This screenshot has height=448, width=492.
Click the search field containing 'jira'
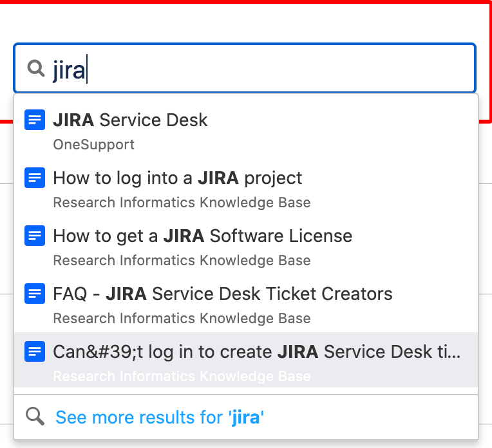(x=245, y=68)
